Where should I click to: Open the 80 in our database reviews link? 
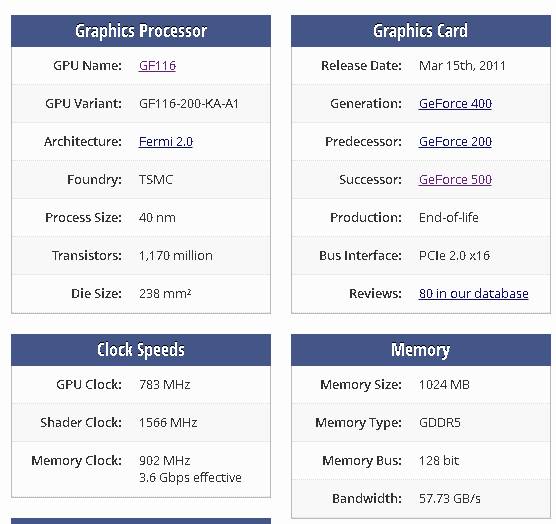473,294
